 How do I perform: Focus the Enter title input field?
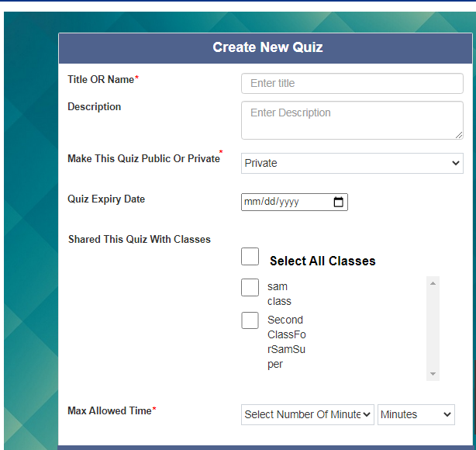click(x=352, y=83)
